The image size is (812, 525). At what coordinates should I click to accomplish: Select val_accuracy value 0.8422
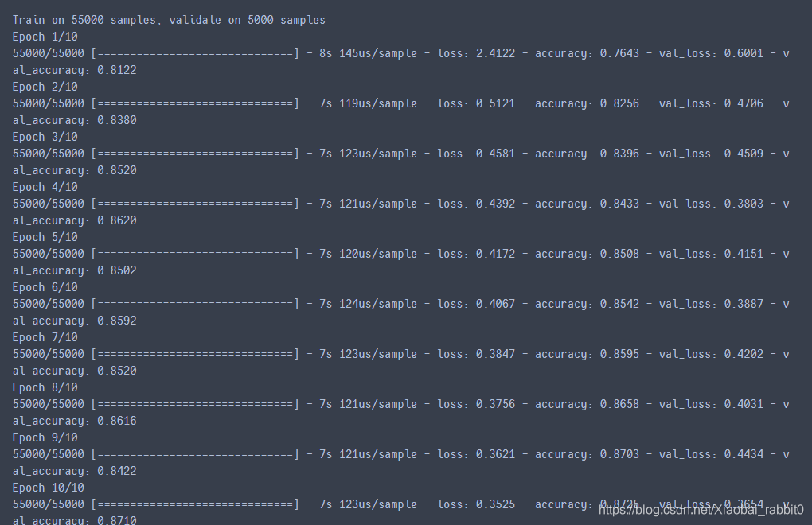tap(117, 472)
